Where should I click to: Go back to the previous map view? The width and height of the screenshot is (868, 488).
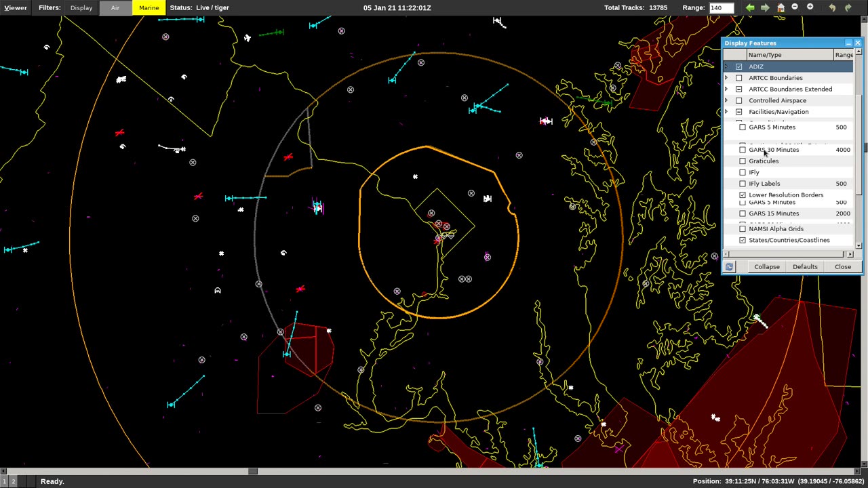(750, 7)
